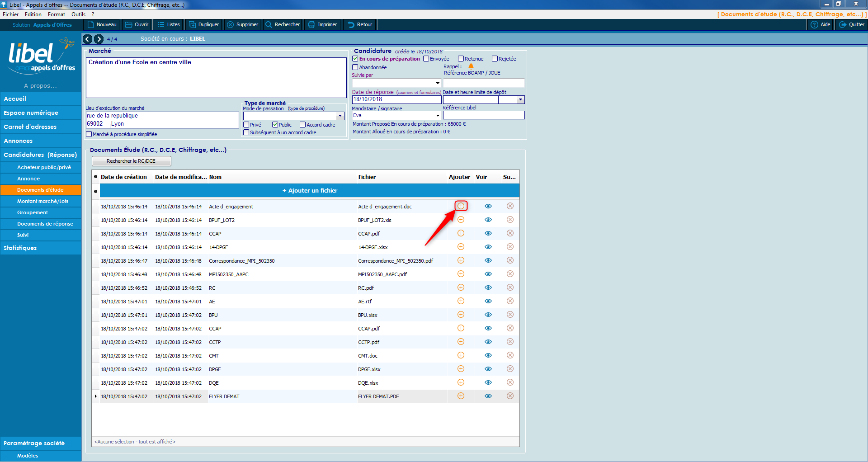Open the Mode de passation dropdown
Image resolution: width=868 pixels, height=462 pixels.
tap(340, 116)
